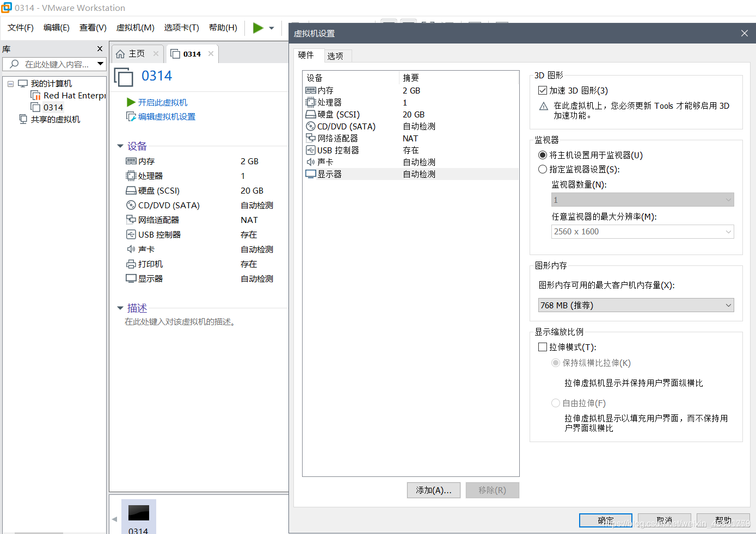Close the 主页 tab

(156, 54)
